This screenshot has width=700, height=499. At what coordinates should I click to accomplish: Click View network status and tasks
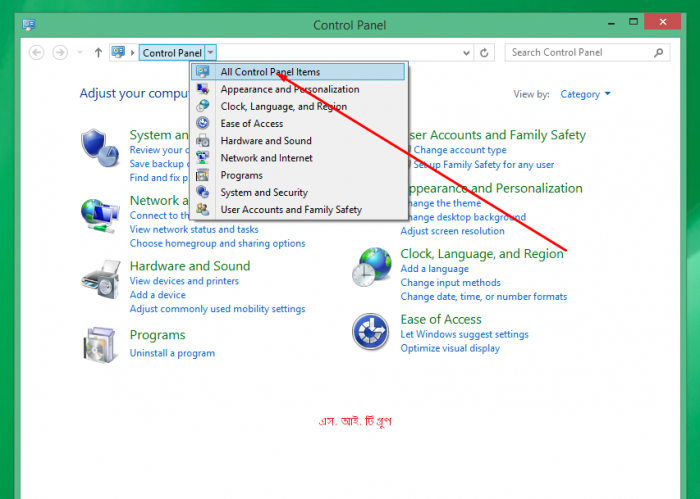click(194, 229)
